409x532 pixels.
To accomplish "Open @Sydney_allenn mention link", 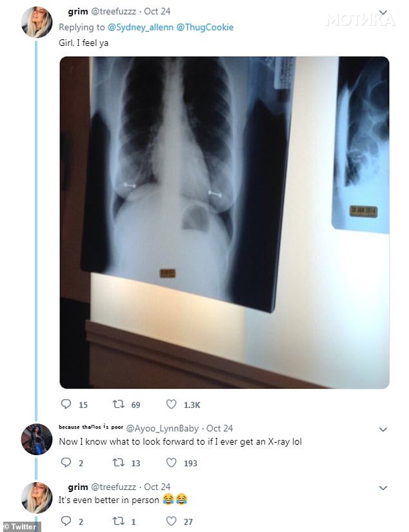I will point(141,27).
